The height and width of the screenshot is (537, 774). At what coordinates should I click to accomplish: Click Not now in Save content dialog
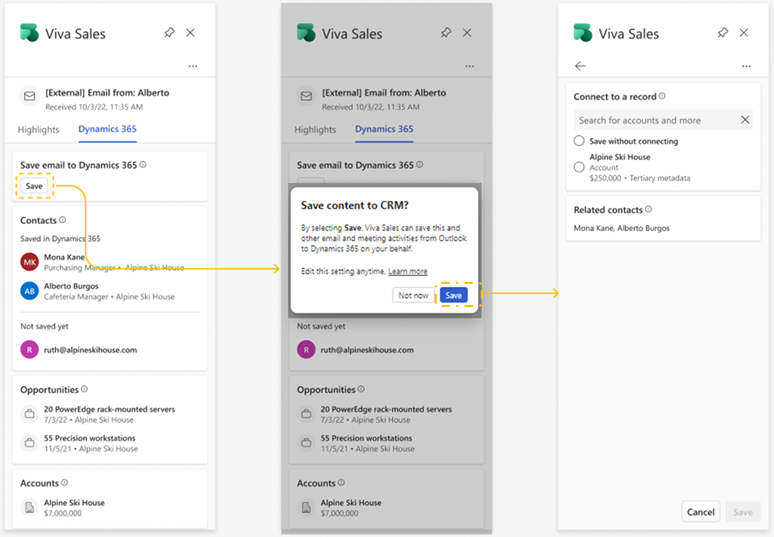pos(413,295)
